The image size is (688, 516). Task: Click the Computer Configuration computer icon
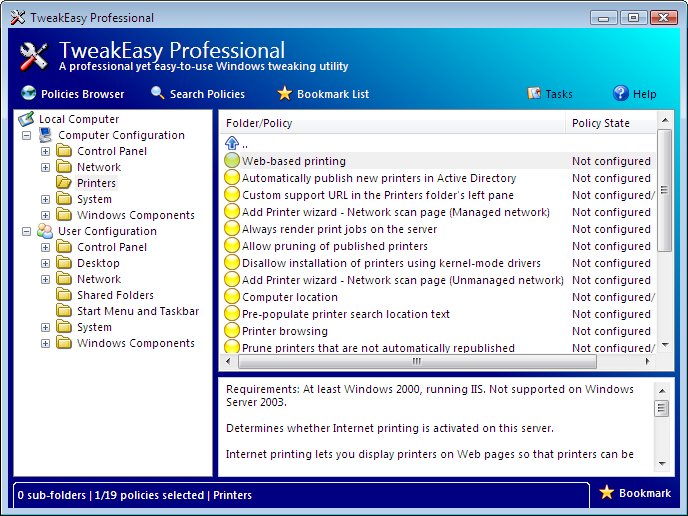(x=45, y=135)
